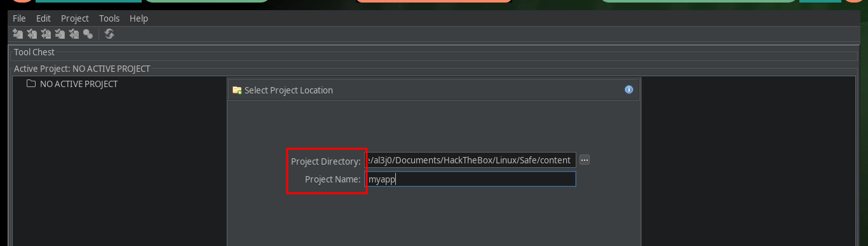Select the NO ACTIVE PROJECT tree folder
The height and width of the screenshot is (246, 868).
72,84
